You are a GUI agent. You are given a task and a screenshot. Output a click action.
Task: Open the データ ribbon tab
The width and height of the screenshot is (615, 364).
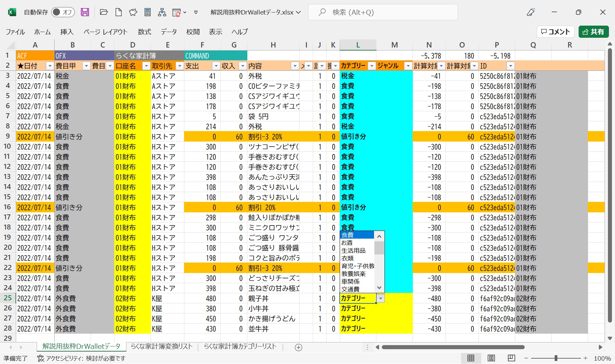168,32
